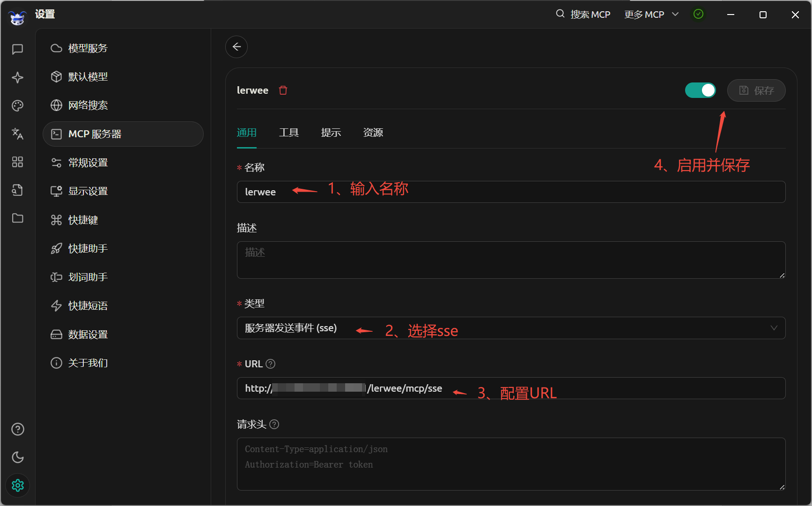Screen dimensions: 812x506
Task: Open 常规设置 settings
Action: coord(123,163)
